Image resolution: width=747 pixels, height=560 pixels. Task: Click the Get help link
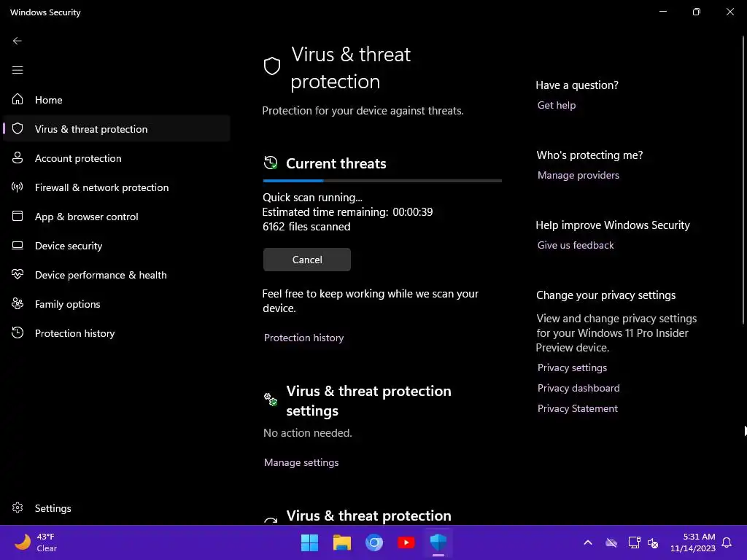[x=557, y=105]
